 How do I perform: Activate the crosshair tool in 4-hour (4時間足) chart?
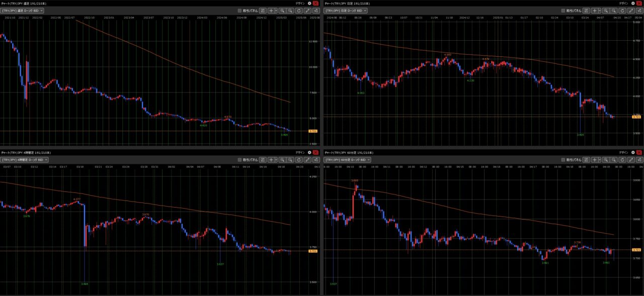point(271,159)
